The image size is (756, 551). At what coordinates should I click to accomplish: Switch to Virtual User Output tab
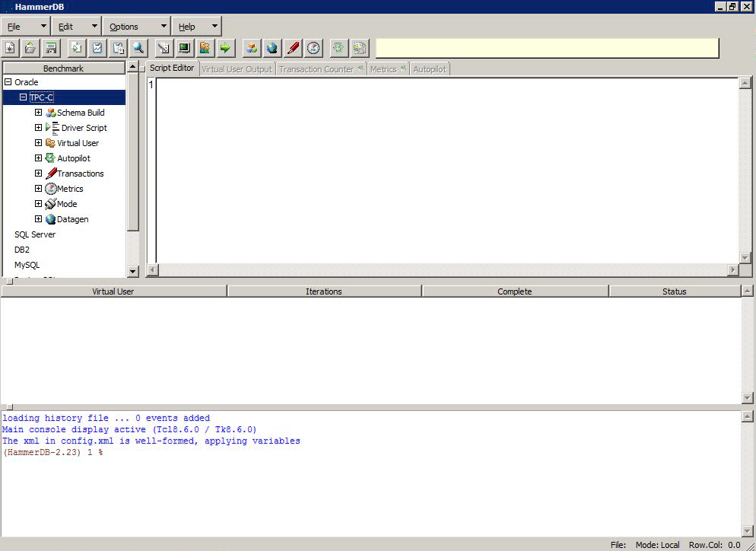(237, 69)
